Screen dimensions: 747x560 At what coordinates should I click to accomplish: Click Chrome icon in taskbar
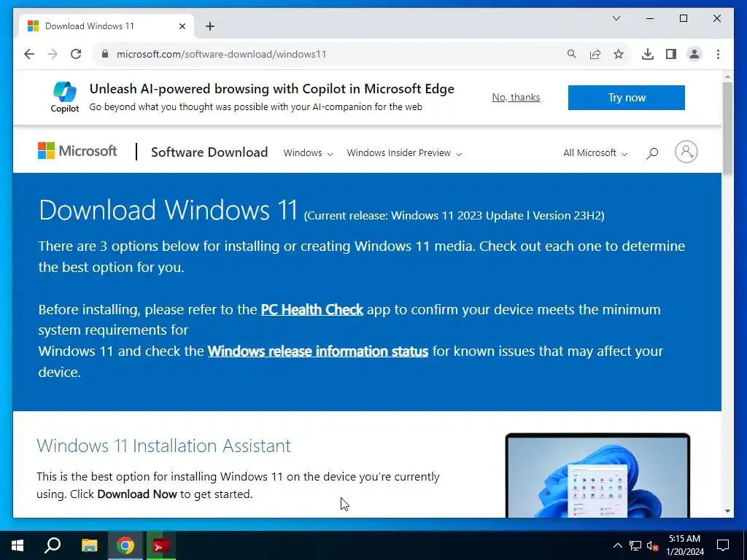[x=125, y=545]
